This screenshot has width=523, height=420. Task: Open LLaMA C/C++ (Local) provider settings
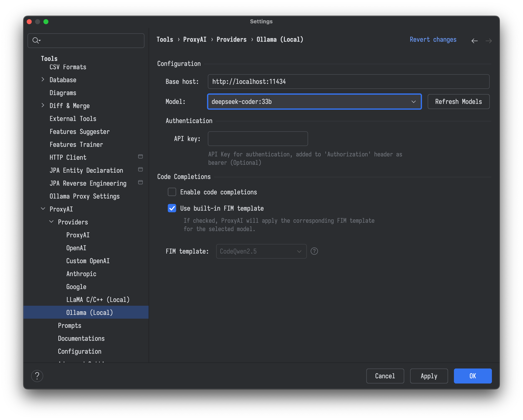(98, 299)
